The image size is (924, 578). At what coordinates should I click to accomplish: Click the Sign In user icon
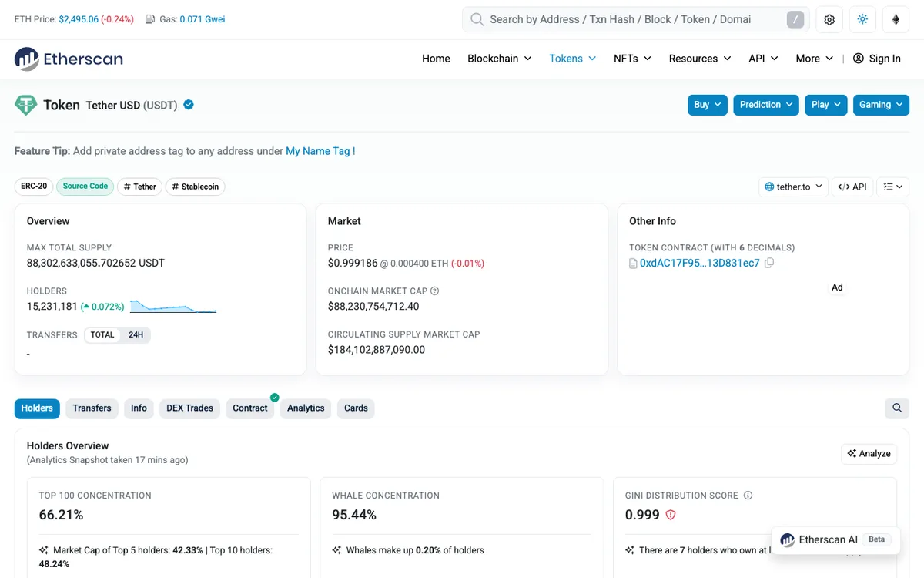click(859, 59)
